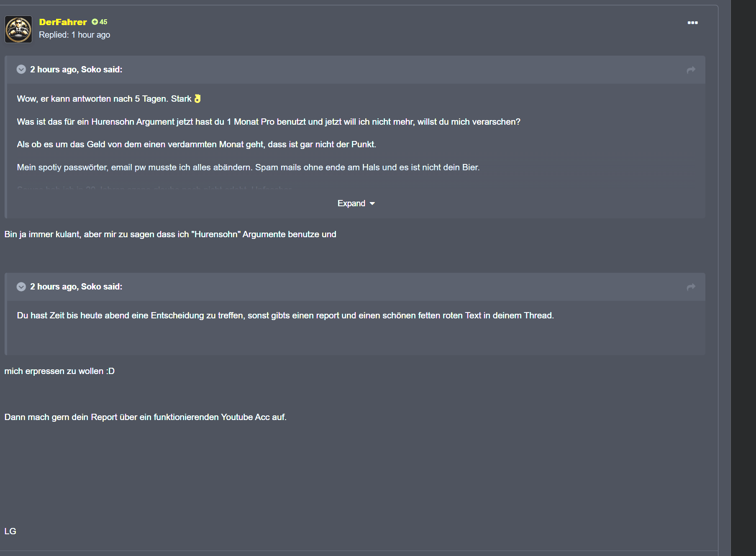Screen dimensions: 756x556
Task: Click quoted line 'Mein spotiy passwörter, email pw'
Action: [x=248, y=167]
